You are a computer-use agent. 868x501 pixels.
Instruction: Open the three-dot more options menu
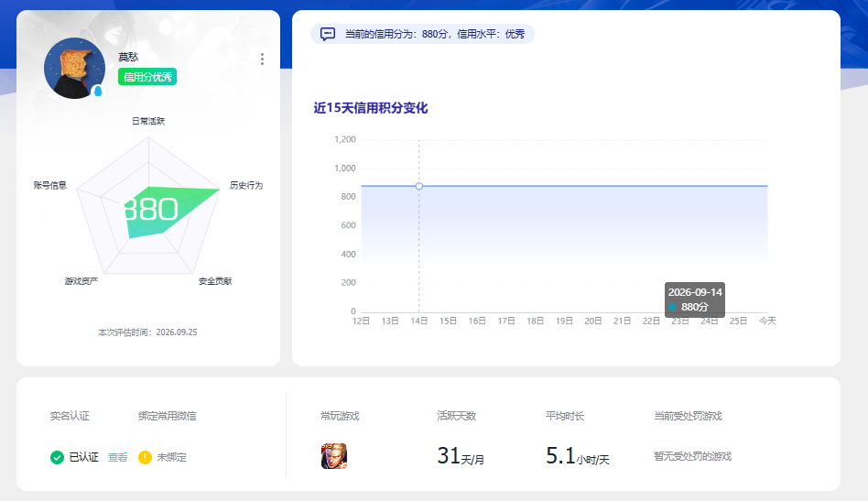click(262, 60)
